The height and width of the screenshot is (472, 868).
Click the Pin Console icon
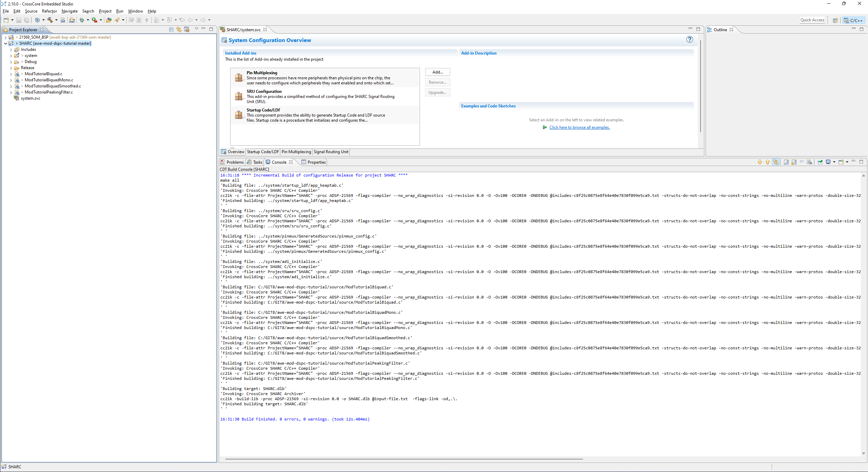820,162
